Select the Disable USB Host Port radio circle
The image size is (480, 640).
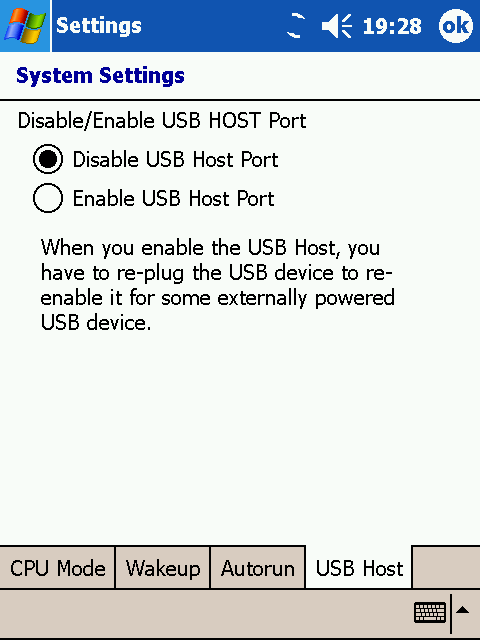click(x=48, y=159)
